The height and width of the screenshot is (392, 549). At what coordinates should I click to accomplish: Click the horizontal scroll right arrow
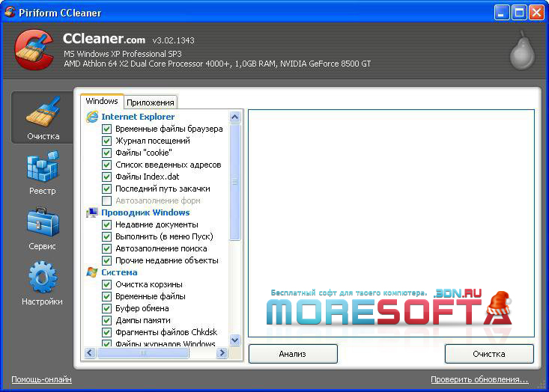point(222,353)
